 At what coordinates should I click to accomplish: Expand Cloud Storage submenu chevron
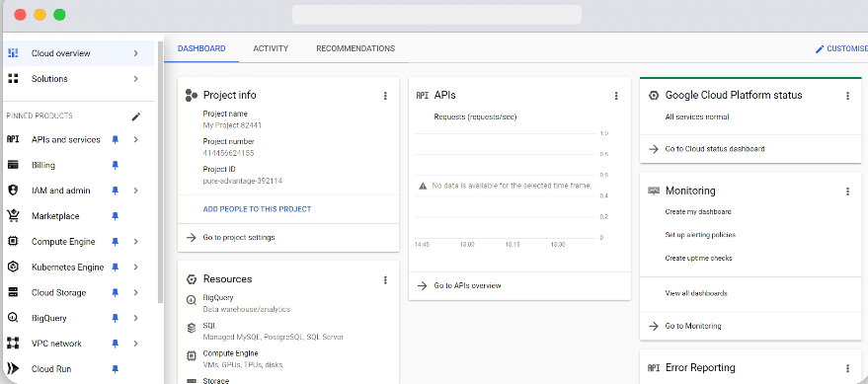coord(135,292)
